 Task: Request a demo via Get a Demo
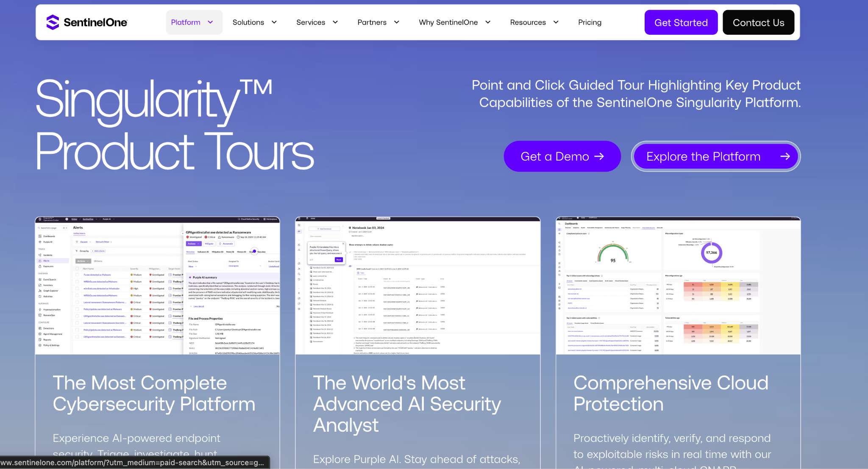point(562,156)
